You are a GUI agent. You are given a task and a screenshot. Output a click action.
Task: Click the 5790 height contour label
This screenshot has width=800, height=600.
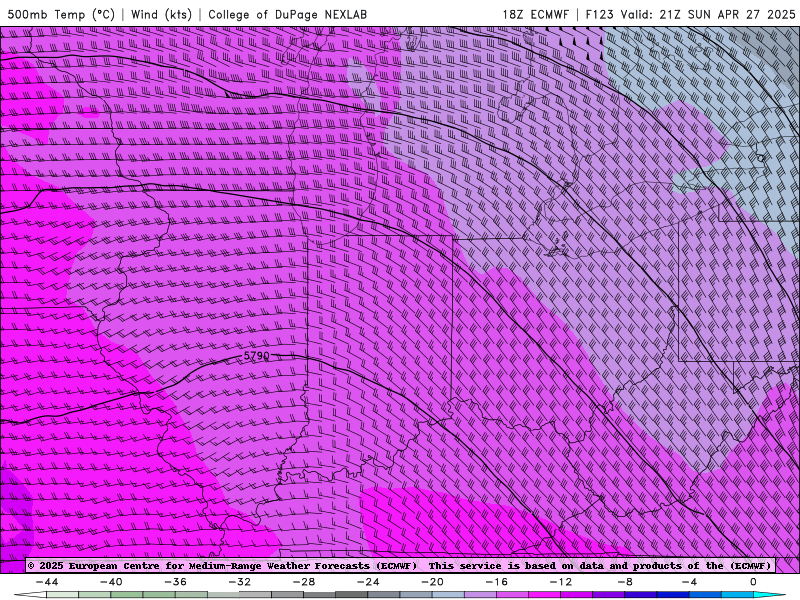tap(257, 355)
